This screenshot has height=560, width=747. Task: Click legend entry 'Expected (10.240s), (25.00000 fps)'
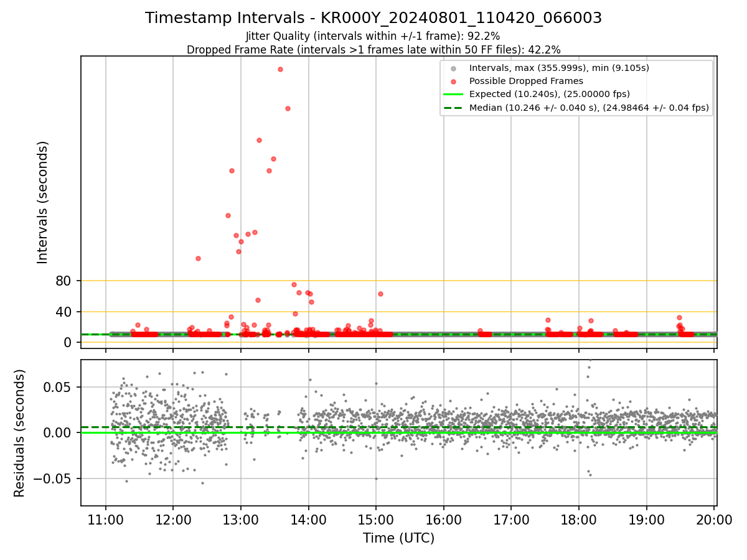(550, 94)
